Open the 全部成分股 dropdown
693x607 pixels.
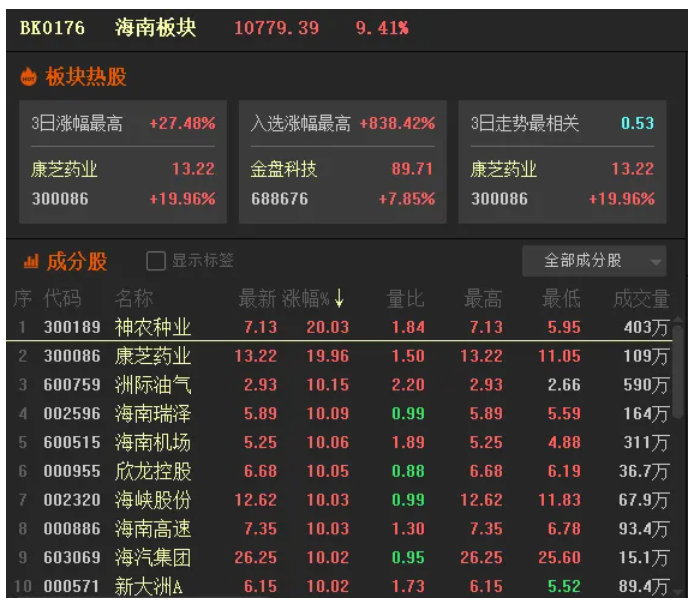pyautogui.click(x=594, y=261)
